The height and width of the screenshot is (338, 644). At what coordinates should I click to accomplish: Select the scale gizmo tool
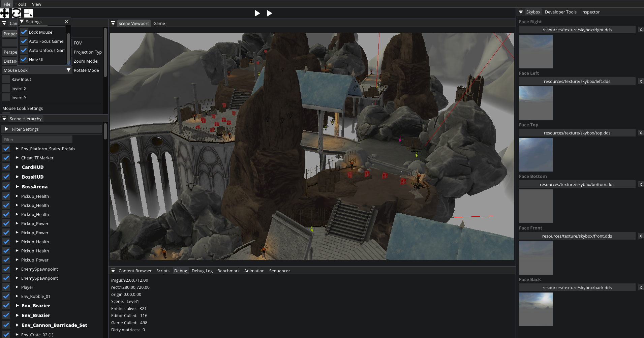(x=29, y=13)
